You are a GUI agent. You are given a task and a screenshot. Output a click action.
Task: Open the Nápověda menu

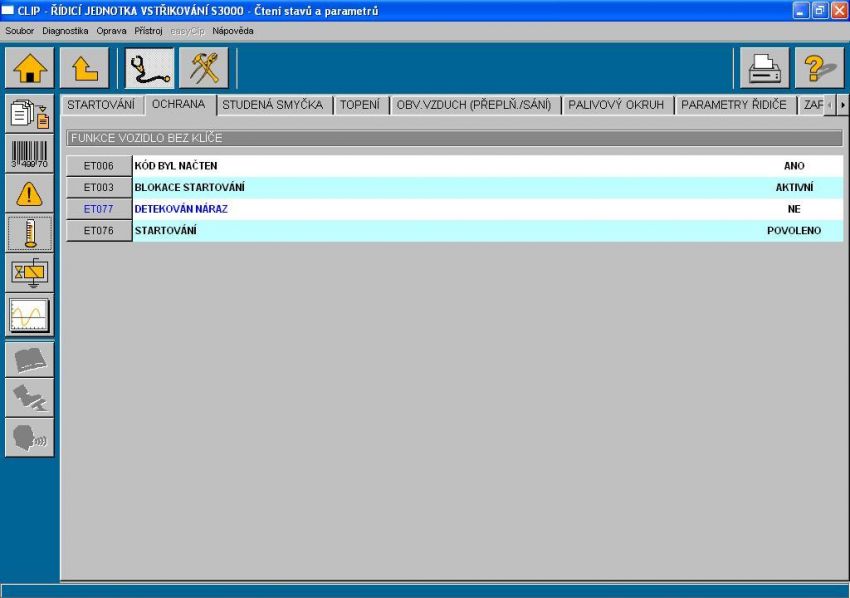[x=233, y=30]
